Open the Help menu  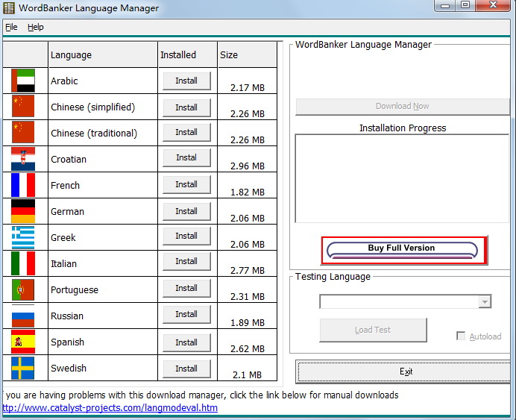(x=35, y=27)
